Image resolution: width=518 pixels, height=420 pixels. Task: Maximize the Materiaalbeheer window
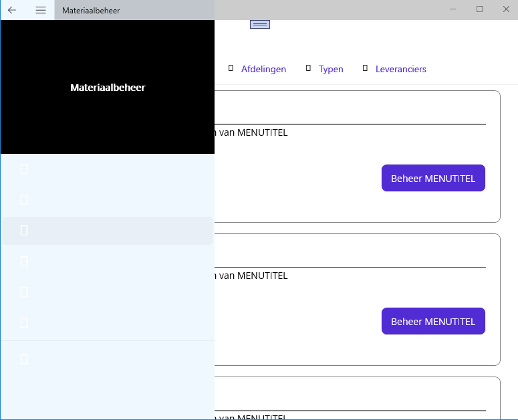tap(479, 9)
